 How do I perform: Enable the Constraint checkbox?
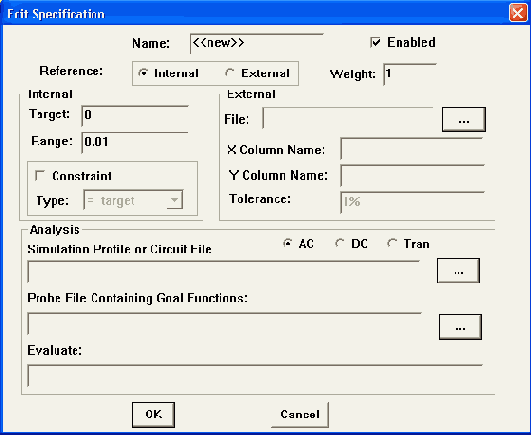click(40, 176)
